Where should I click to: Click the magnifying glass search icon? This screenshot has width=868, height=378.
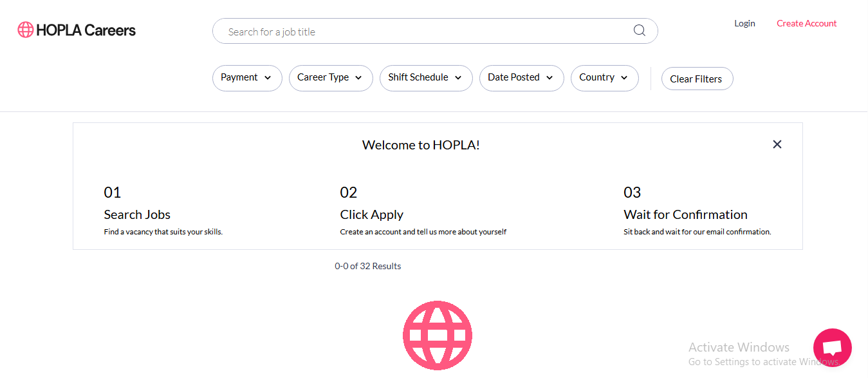[639, 31]
